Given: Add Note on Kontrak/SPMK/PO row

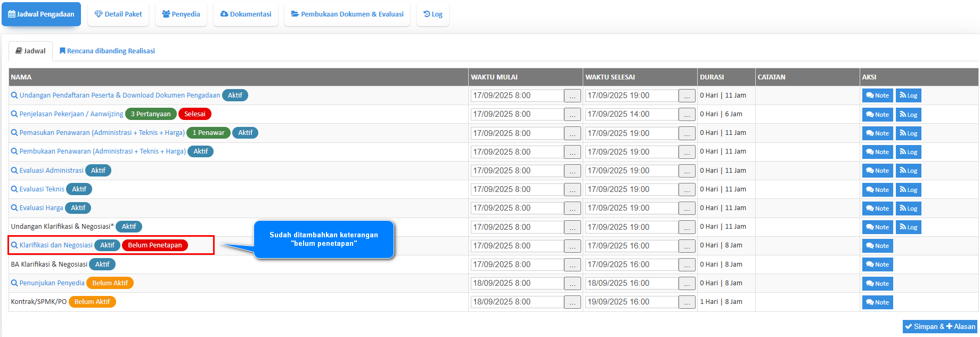Looking at the screenshot, I should pos(877,302).
